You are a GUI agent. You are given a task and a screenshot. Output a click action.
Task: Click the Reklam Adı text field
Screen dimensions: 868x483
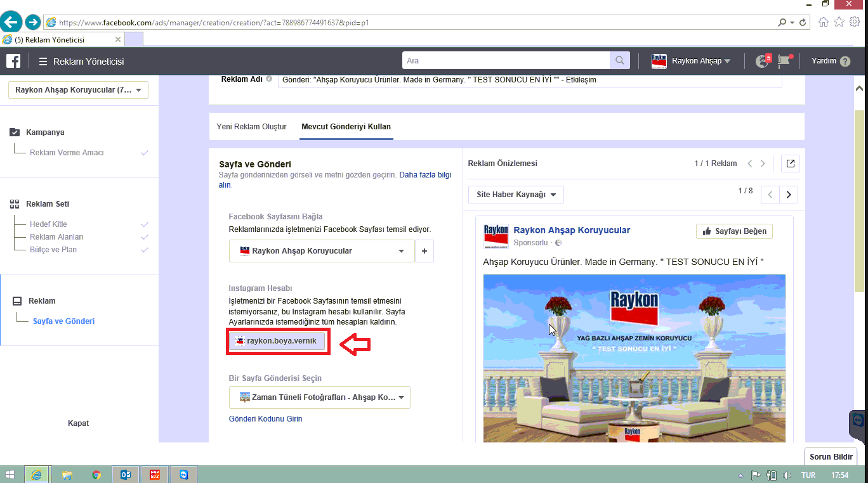529,80
